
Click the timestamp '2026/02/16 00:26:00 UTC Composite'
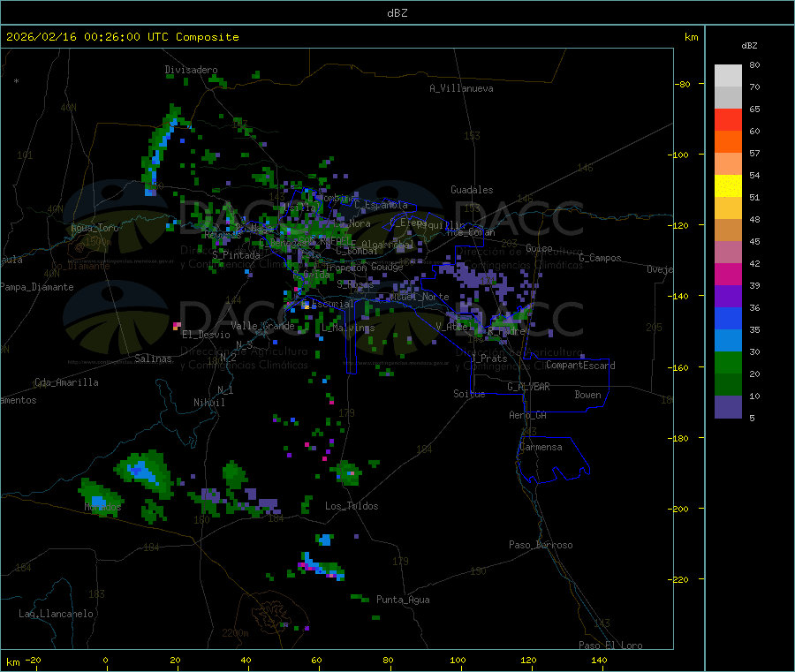point(122,37)
